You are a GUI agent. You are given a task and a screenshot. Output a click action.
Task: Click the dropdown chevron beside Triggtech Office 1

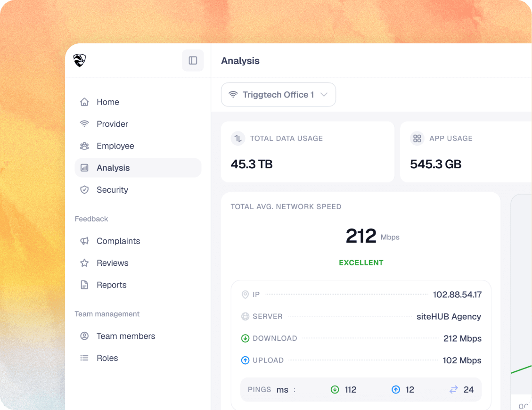[x=324, y=95]
